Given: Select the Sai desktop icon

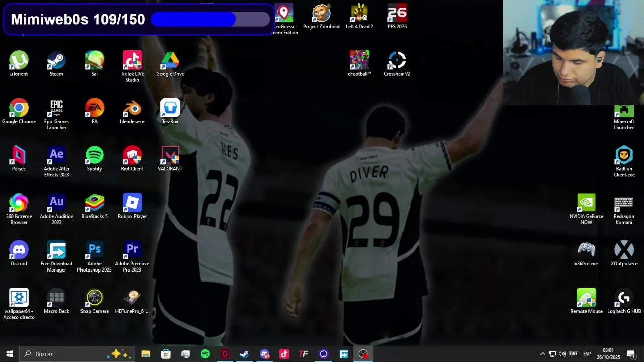Looking at the screenshot, I should (x=94, y=64).
